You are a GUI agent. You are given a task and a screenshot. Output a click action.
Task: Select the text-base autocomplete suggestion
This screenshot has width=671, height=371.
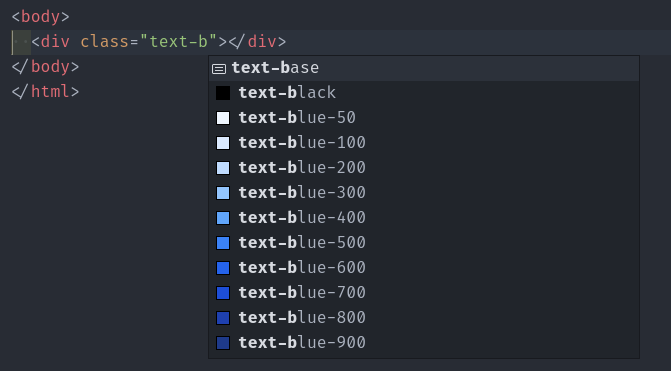[x=424, y=68]
